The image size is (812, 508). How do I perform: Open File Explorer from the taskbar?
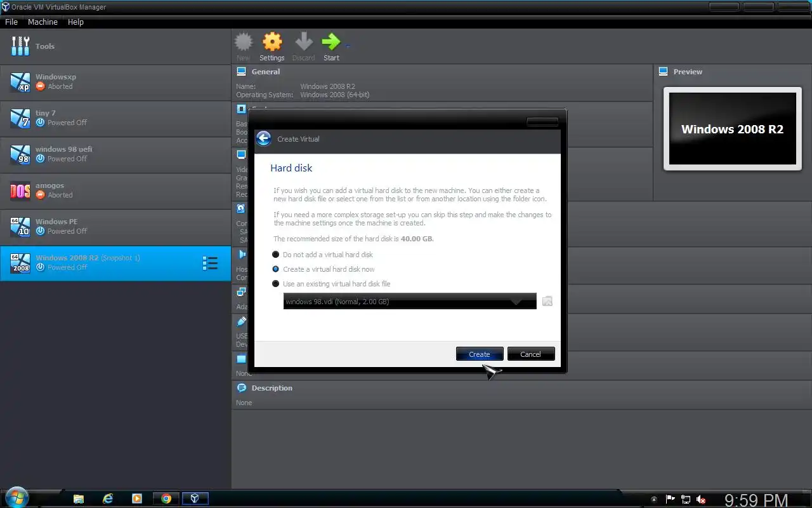78,498
